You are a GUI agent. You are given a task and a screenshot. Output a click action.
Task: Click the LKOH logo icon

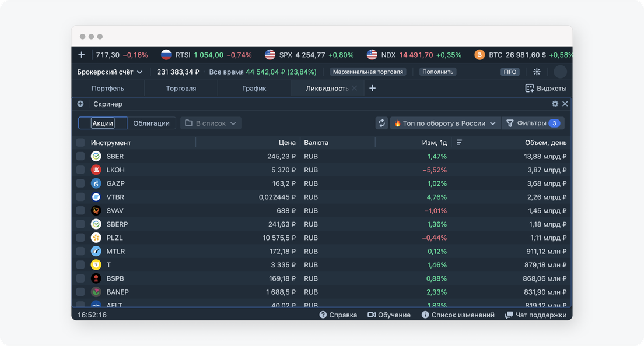pos(96,170)
